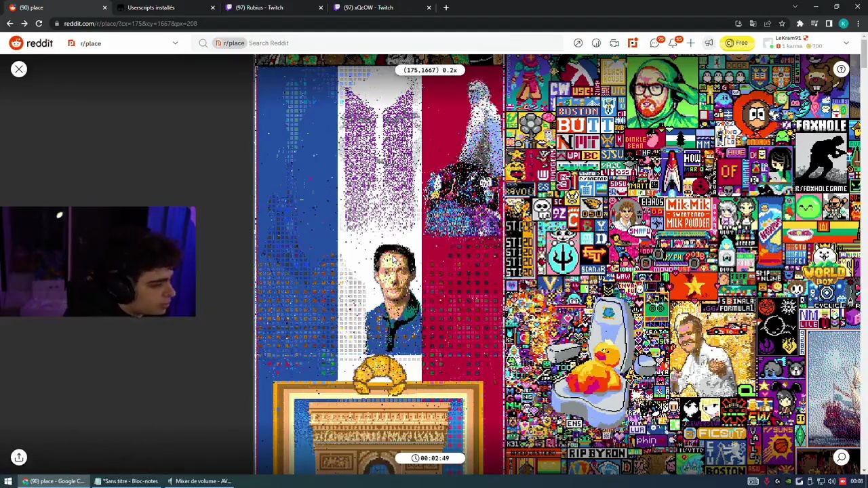The width and height of the screenshot is (868, 488).
Task: Click the share canvas icon
Action: pyautogui.click(x=19, y=457)
